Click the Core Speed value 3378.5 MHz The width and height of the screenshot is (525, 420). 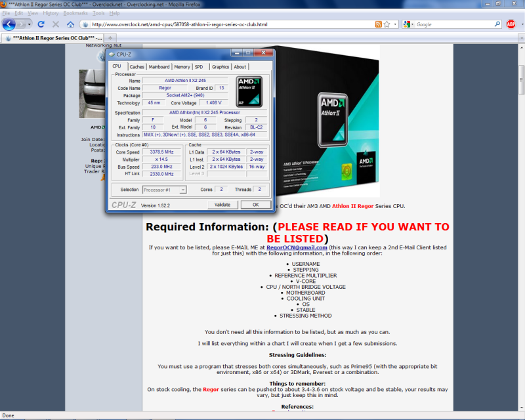coord(161,152)
